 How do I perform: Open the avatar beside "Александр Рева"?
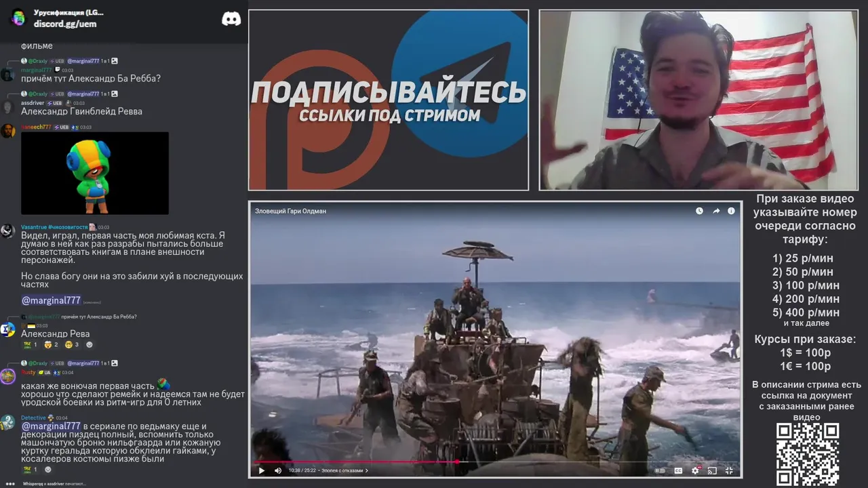tap(7, 330)
